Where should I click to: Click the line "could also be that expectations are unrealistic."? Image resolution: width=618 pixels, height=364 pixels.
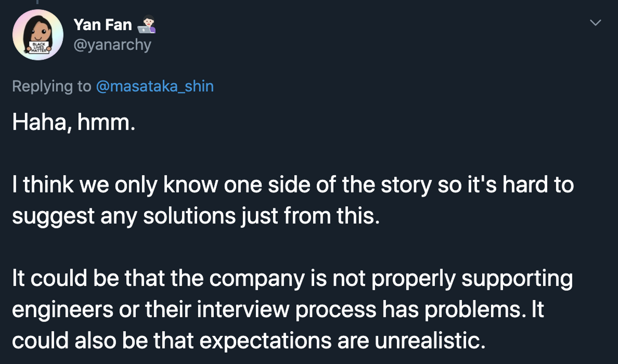pos(248,341)
